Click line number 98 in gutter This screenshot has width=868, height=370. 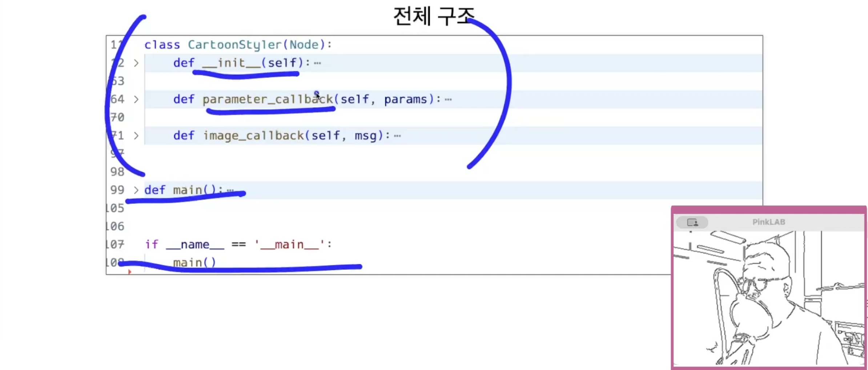pyautogui.click(x=117, y=172)
